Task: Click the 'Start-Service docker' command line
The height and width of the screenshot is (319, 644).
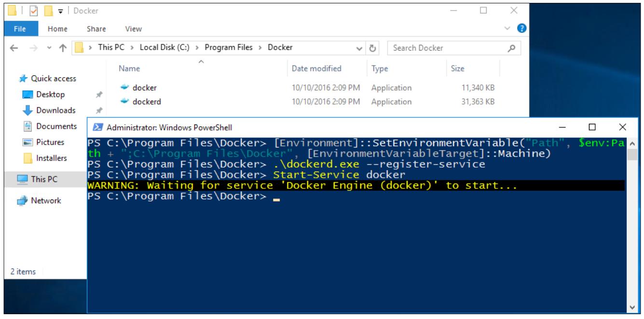Action: click(339, 174)
